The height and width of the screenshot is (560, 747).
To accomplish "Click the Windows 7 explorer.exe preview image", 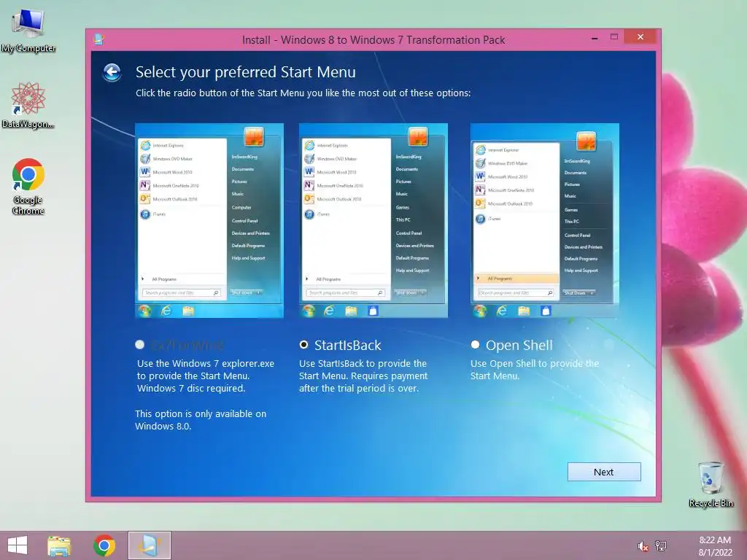I will (x=209, y=220).
